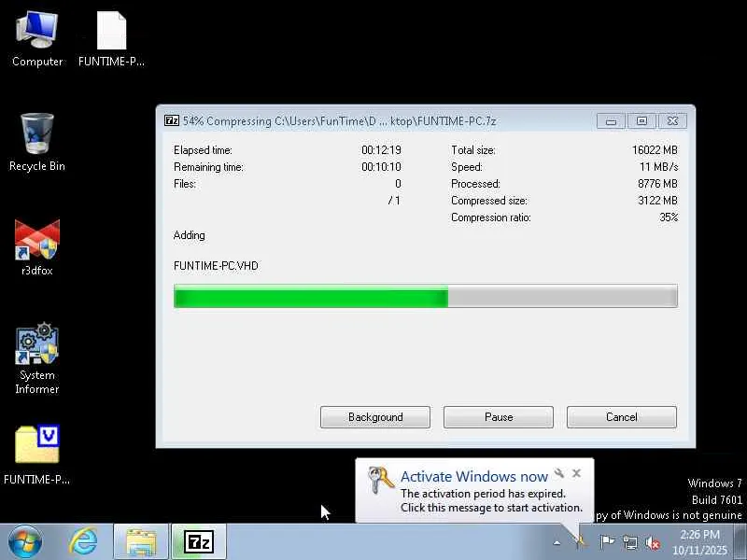Click the keys icon in activation balloon

pyautogui.click(x=381, y=479)
